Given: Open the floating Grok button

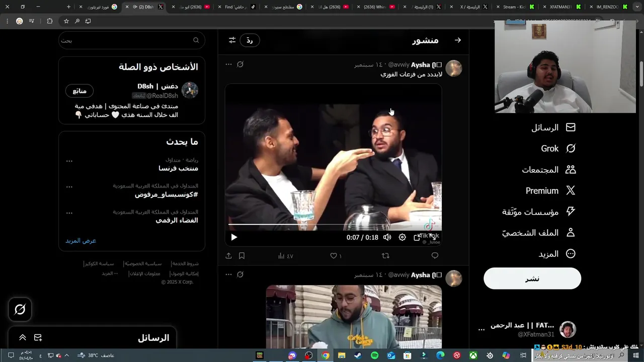Looking at the screenshot, I should 20,310.
